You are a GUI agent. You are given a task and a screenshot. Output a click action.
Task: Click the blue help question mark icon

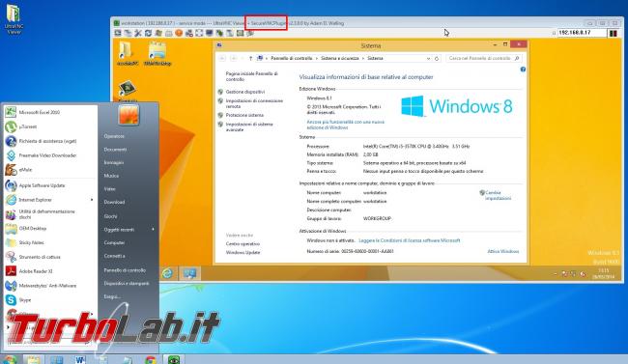523,70
